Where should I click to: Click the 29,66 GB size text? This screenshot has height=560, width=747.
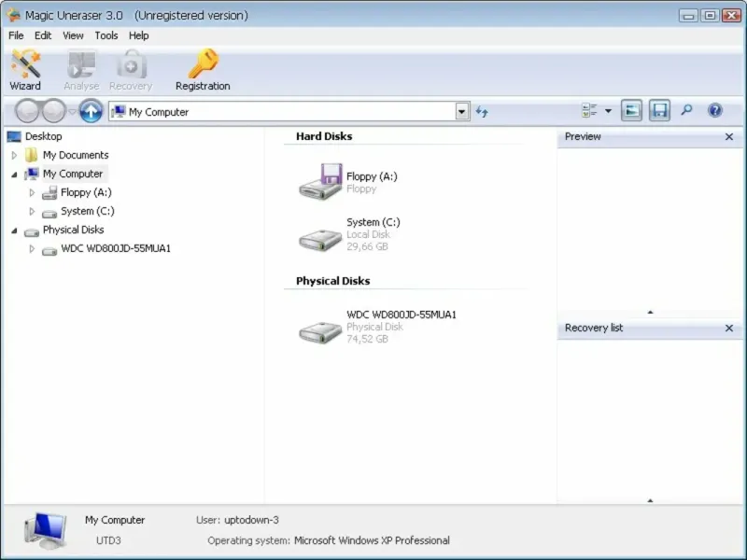pos(367,246)
